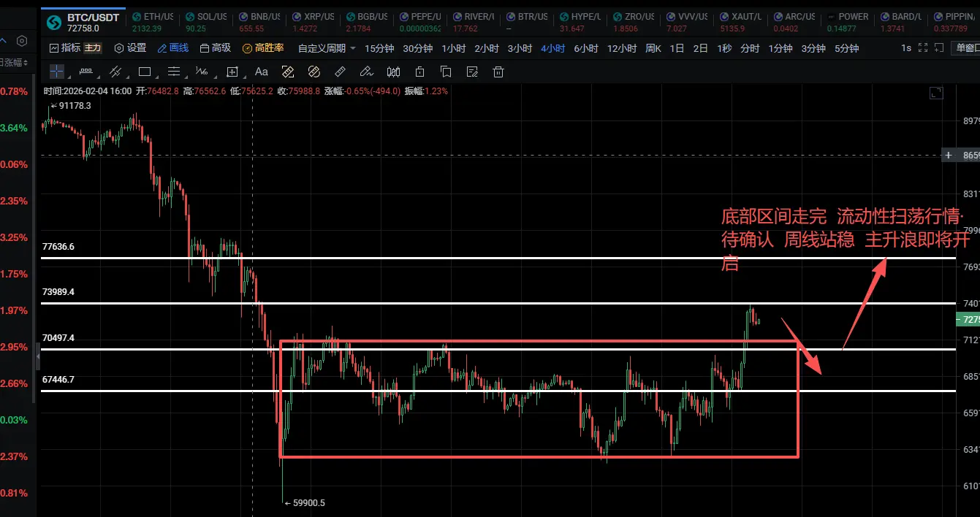
Task: Click the copy drawings icon
Action: pyautogui.click(x=446, y=72)
